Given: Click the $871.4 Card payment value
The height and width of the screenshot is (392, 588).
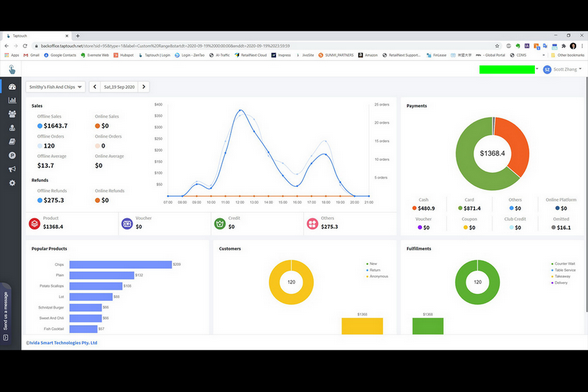Looking at the screenshot, I should tap(472, 208).
